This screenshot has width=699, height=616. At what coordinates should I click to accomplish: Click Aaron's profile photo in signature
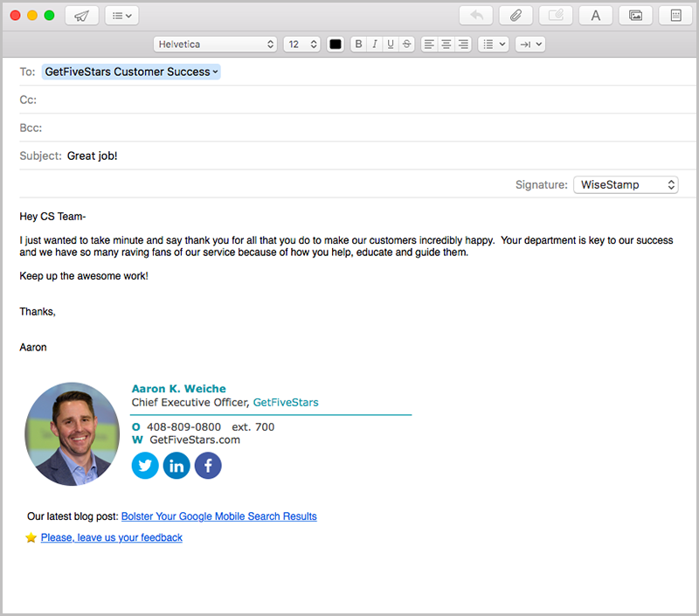[x=73, y=433]
